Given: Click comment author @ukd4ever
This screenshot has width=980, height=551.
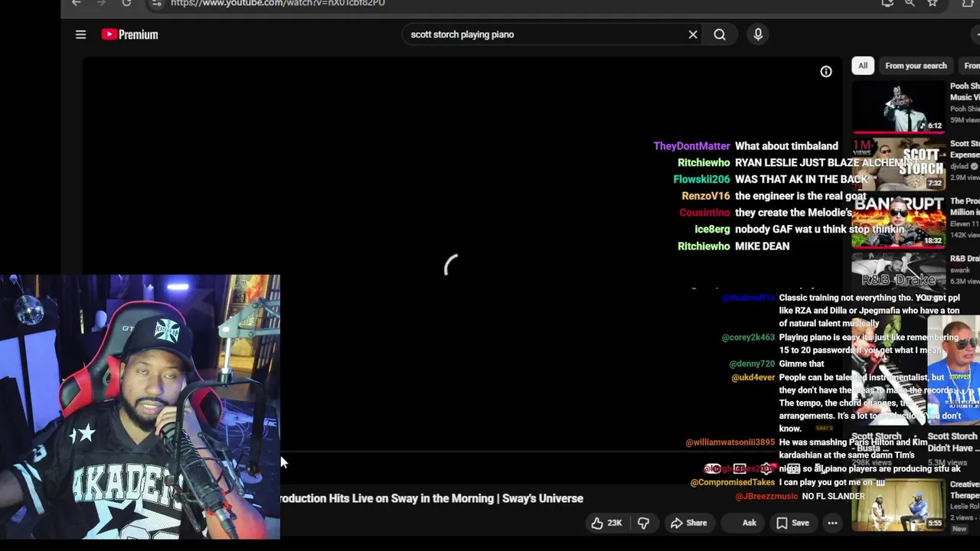Looking at the screenshot, I should coord(753,377).
